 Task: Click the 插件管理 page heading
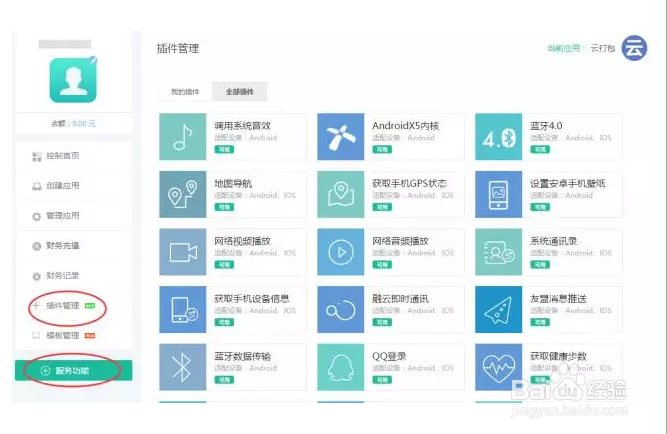(x=178, y=49)
